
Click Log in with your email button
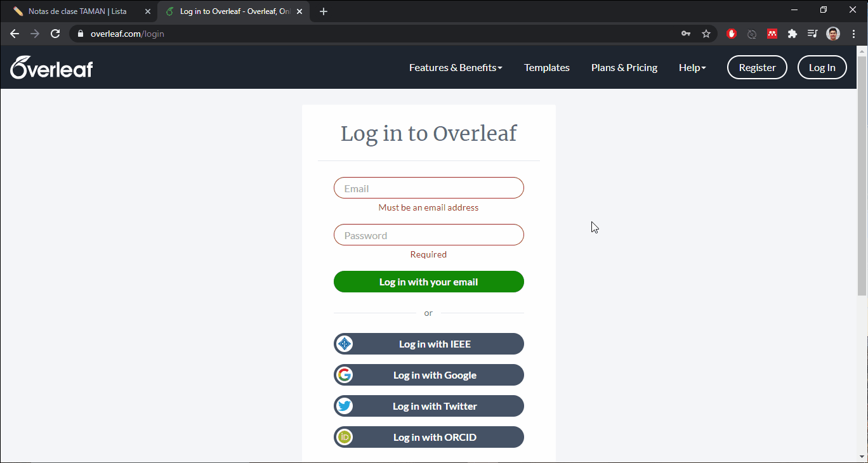point(428,282)
